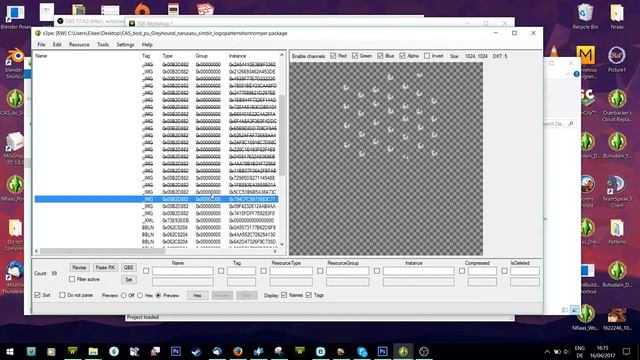This screenshot has width=640, height=360.
Task: Disable the Green channel checkbox
Action: [x=355, y=56]
